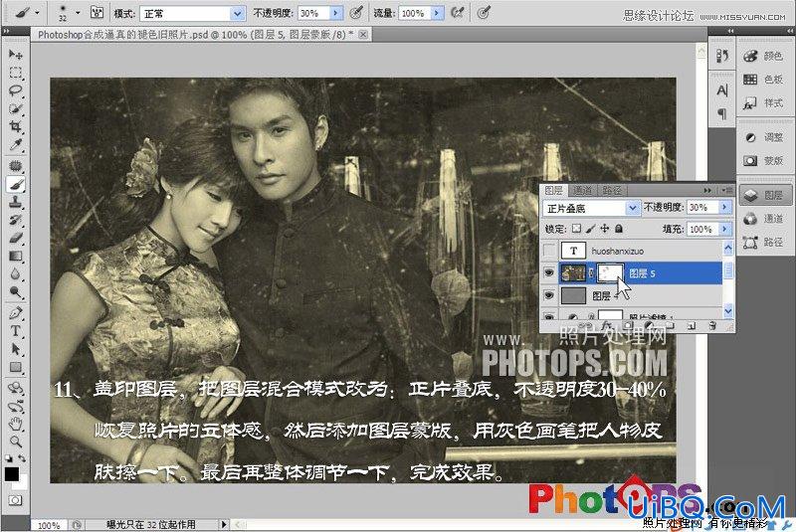The height and width of the screenshot is (532, 796).
Task: Open the 色板 panel
Action: (764, 80)
